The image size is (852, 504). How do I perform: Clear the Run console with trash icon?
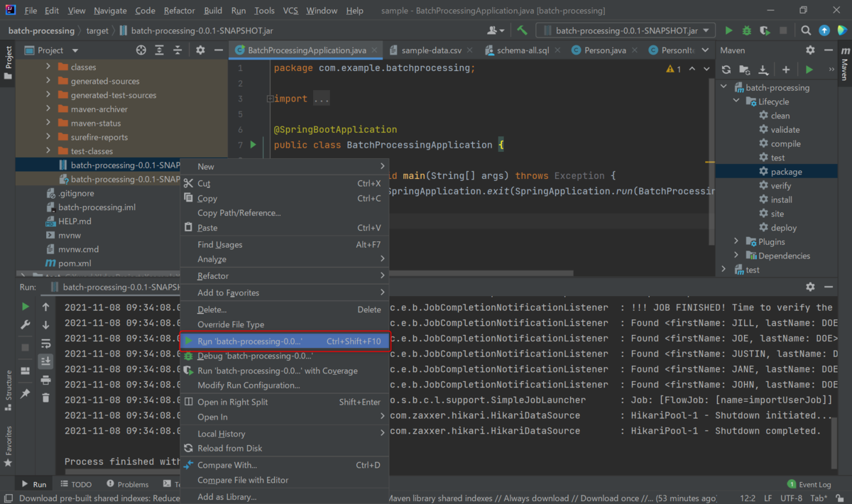click(x=46, y=398)
